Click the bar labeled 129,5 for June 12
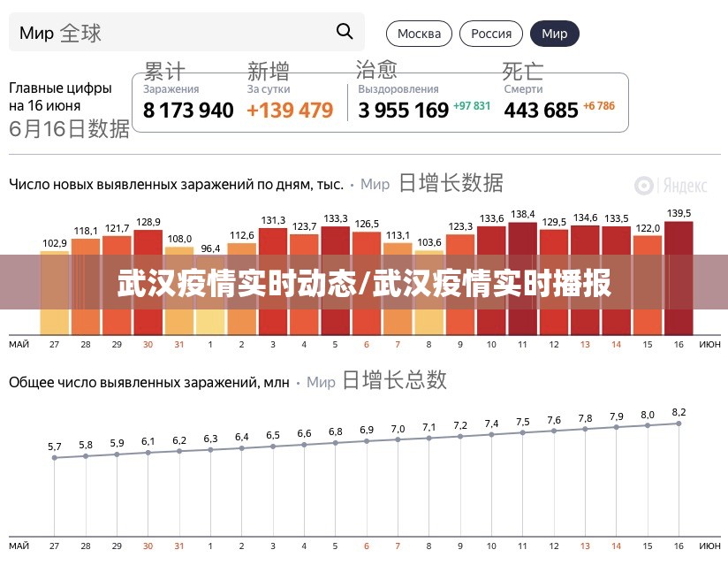The image size is (728, 565). [553, 282]
